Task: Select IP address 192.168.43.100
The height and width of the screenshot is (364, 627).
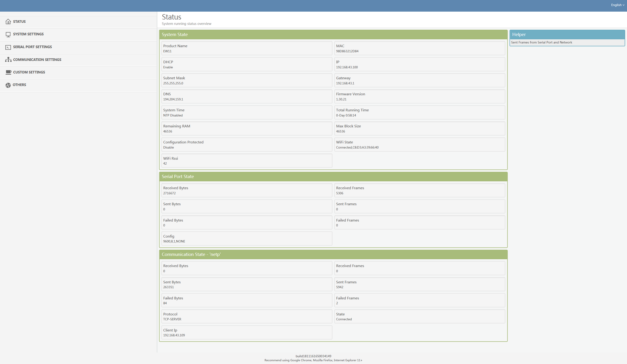Action: [347, 67]
